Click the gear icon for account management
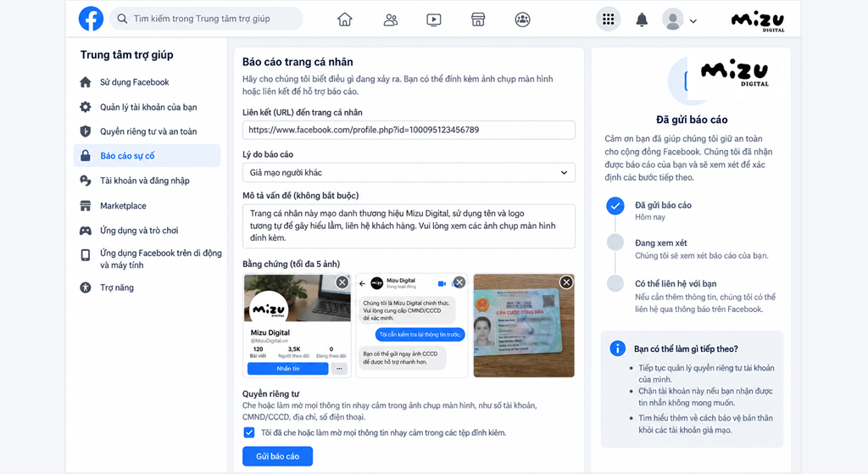Screen dimensions: 868x474 point(86,107)
